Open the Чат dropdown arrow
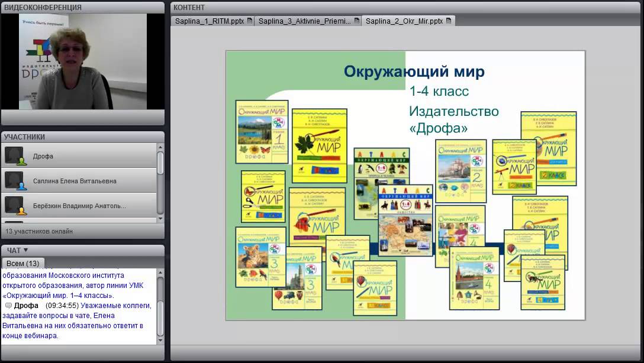 click(x=26, y=250)
